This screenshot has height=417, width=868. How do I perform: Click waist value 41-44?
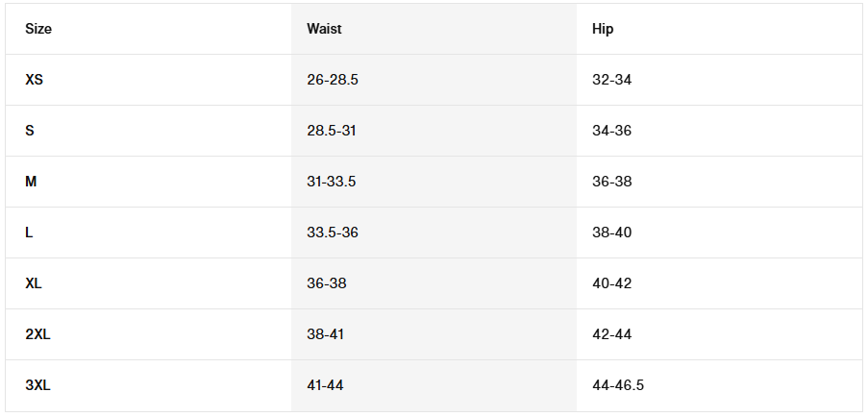325,385
